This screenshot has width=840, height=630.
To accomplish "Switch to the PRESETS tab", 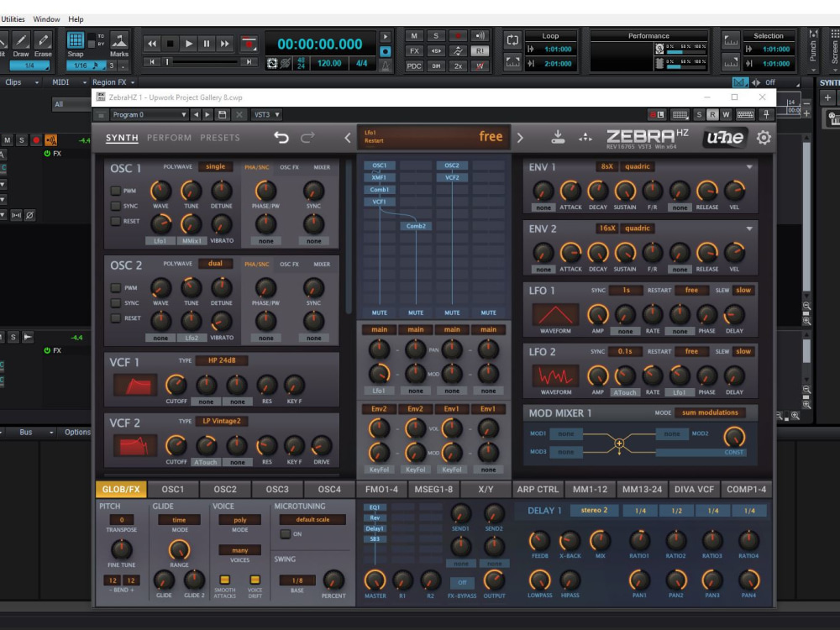I will (x=219, y=138).
